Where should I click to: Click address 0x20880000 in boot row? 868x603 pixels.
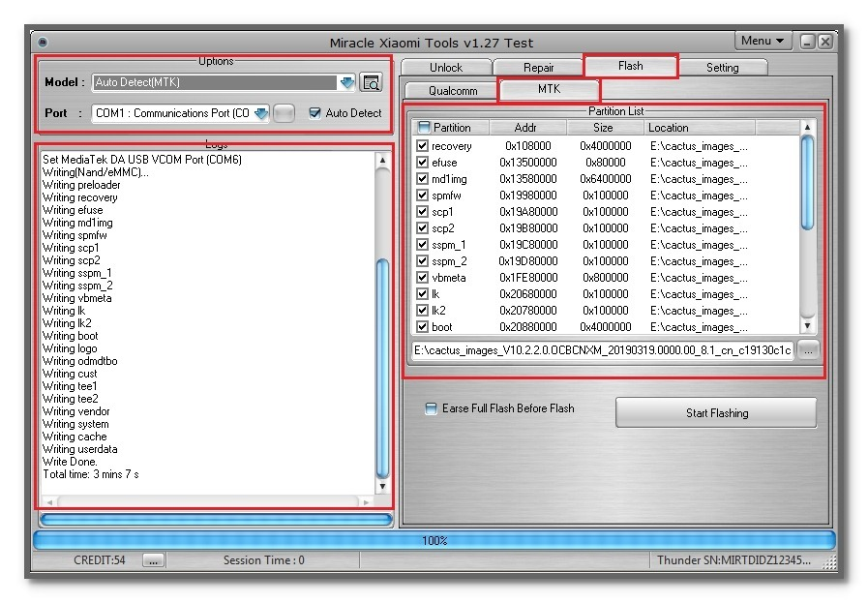pos(528,327)
